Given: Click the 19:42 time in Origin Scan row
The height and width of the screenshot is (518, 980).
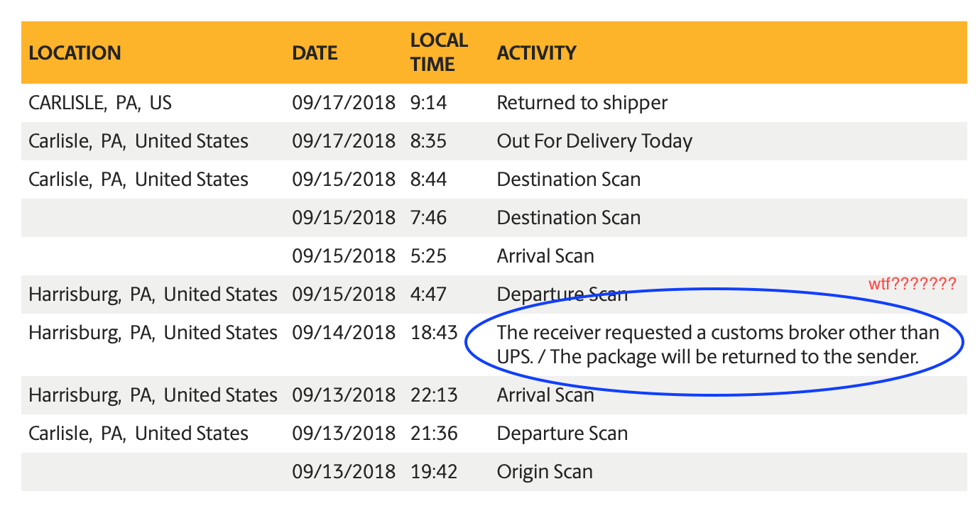Looking at the screenshot, I should pos(433,472).
